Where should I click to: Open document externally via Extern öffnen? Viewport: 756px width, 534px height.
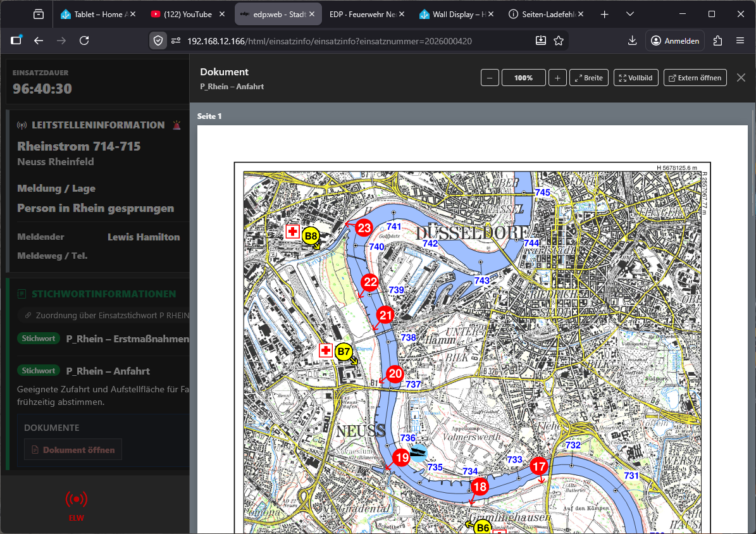(695, 78)
